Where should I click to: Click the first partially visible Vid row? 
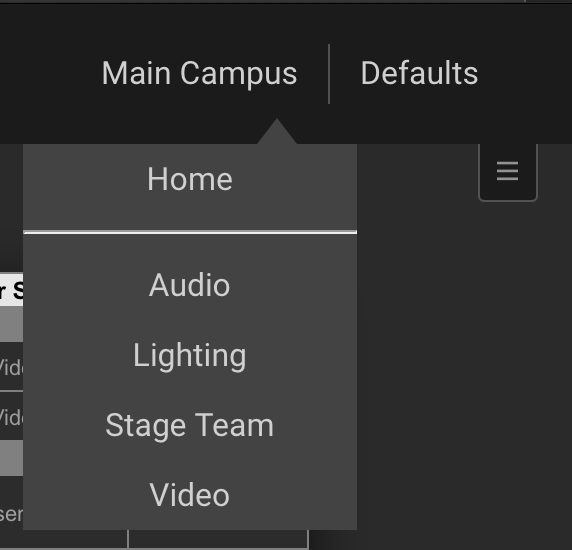coord(11,367)
